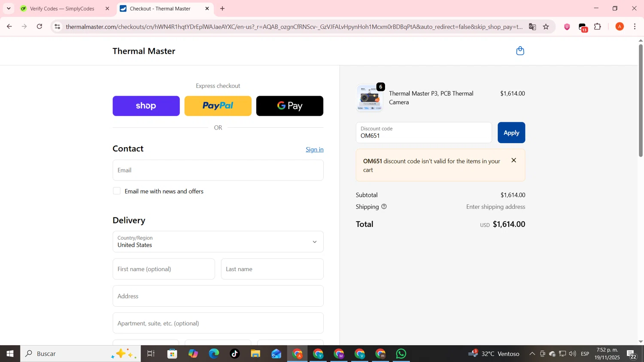Expand the Country/Region dropdown
The width and height of the screenshot is (644, 362).
tap(218, 241)
